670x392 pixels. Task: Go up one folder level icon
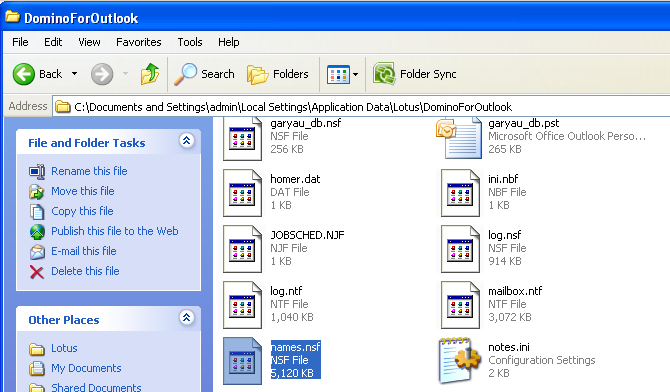click(x=150, y=74)
